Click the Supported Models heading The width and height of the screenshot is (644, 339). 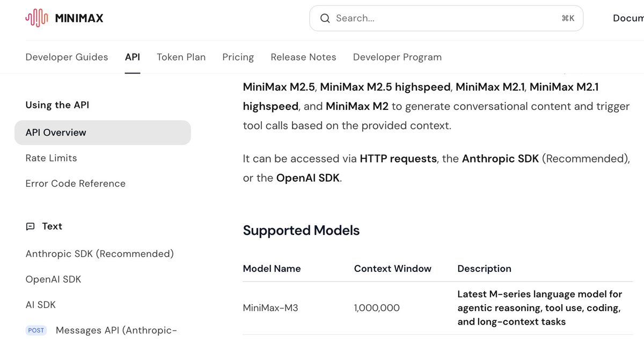pyautogui.click(x=301, y=231)
